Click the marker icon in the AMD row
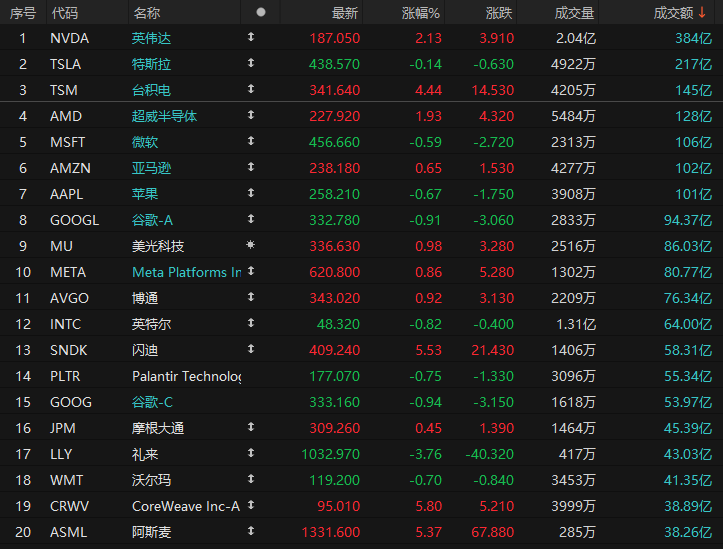723x549 pixels. click(x=251, y=115)
